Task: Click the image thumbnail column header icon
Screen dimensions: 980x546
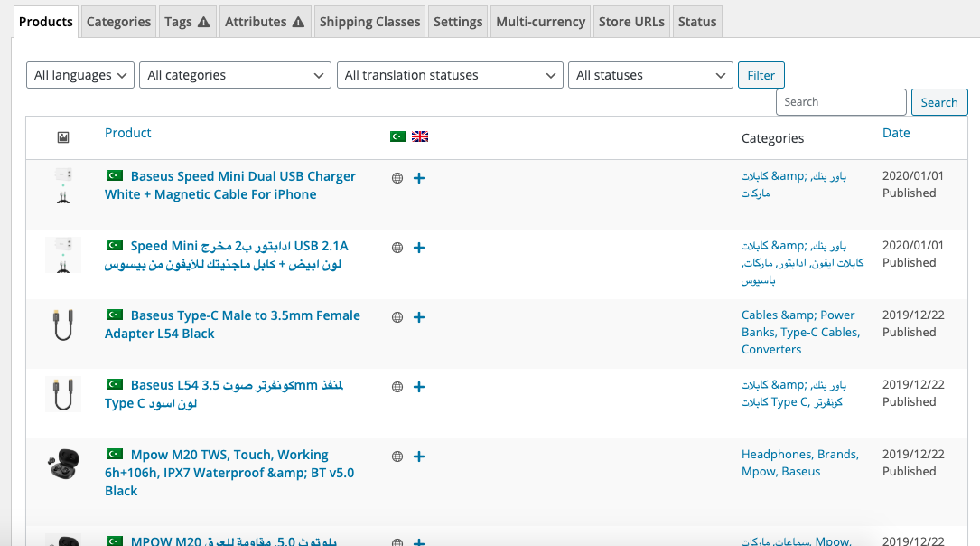Action: click(x=63, y=137)
